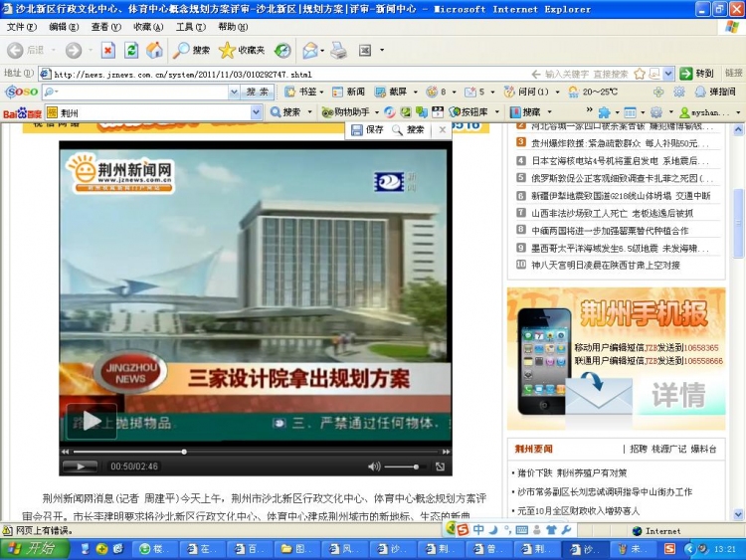Open the History clock icon
This screenshot has width=746, height=560.
click(282, 50)
